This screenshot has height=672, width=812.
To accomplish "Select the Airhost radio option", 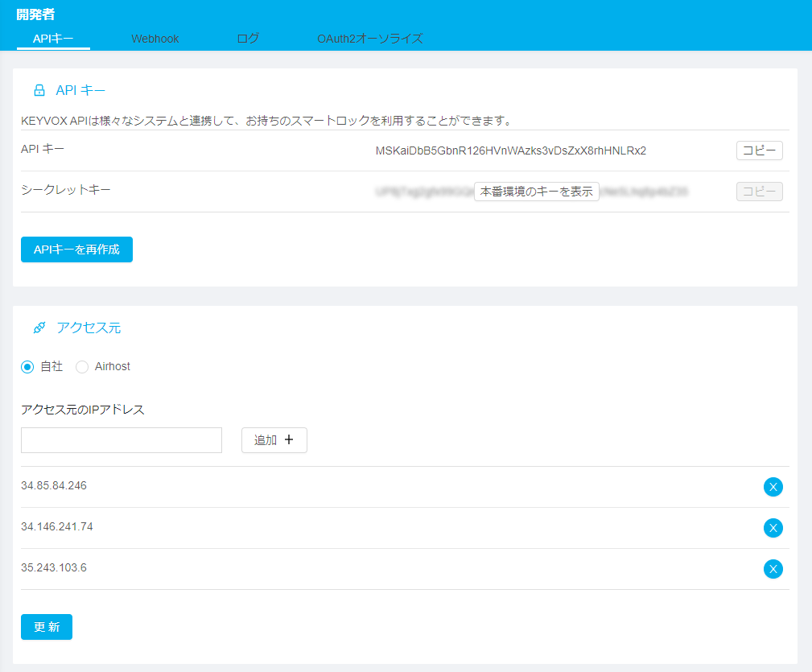I will pos(82,367).
